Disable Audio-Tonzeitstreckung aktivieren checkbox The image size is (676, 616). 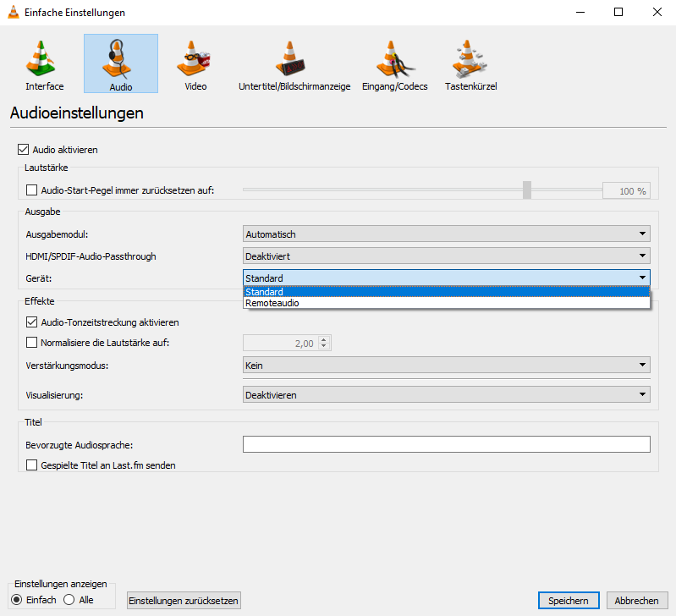(x=32, y=322)
